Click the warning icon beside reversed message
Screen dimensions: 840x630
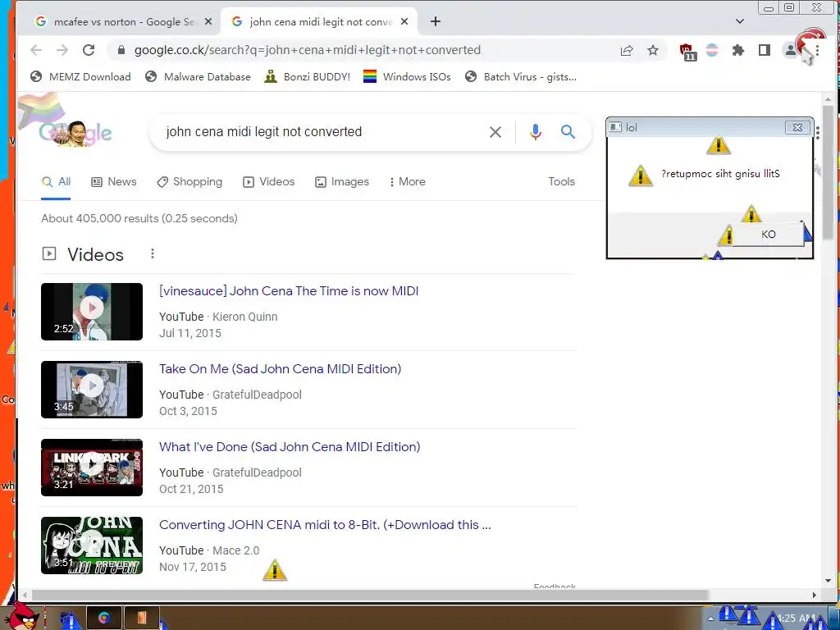click(x=641, y=176)
